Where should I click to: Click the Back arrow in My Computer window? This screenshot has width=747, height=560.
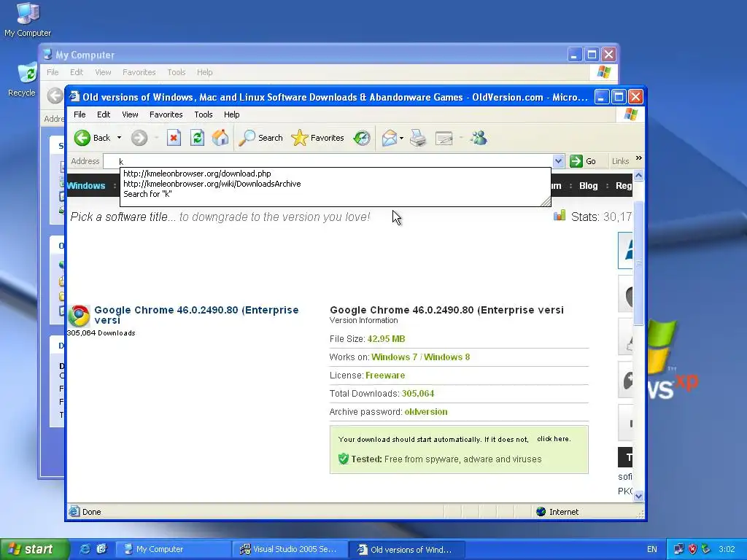click(x=55, y=96)
